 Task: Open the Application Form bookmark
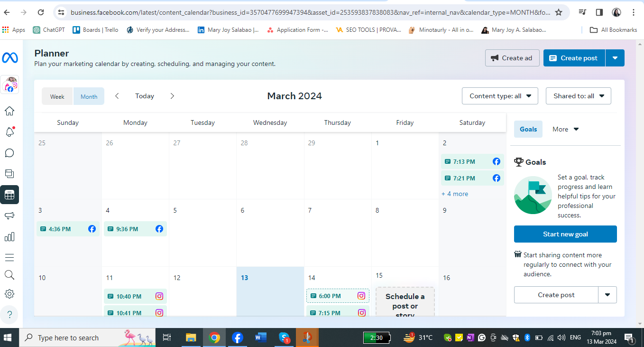tap(297, 29)
